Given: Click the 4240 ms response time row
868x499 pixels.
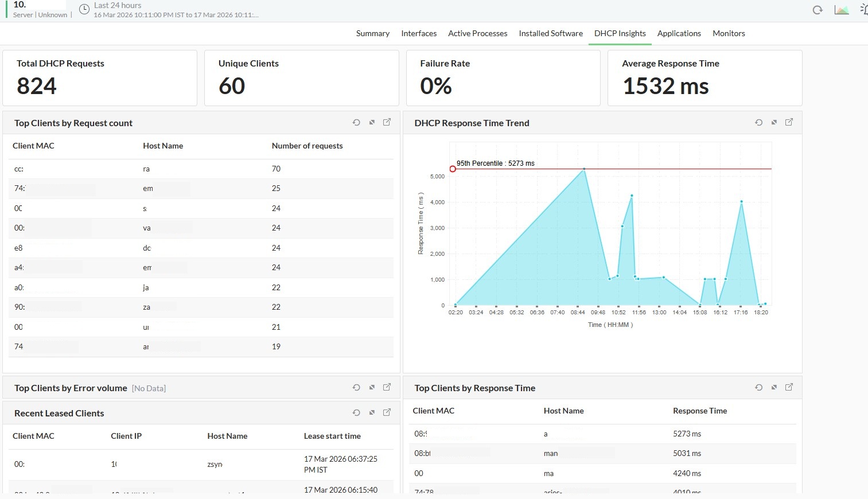Looking at the screenshot, I should pos(603,473).
